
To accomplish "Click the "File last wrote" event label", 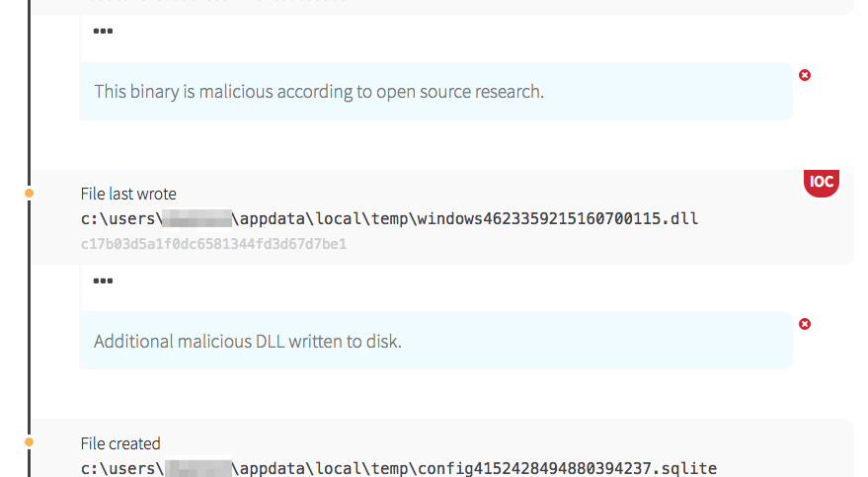I will pos(128,194).
